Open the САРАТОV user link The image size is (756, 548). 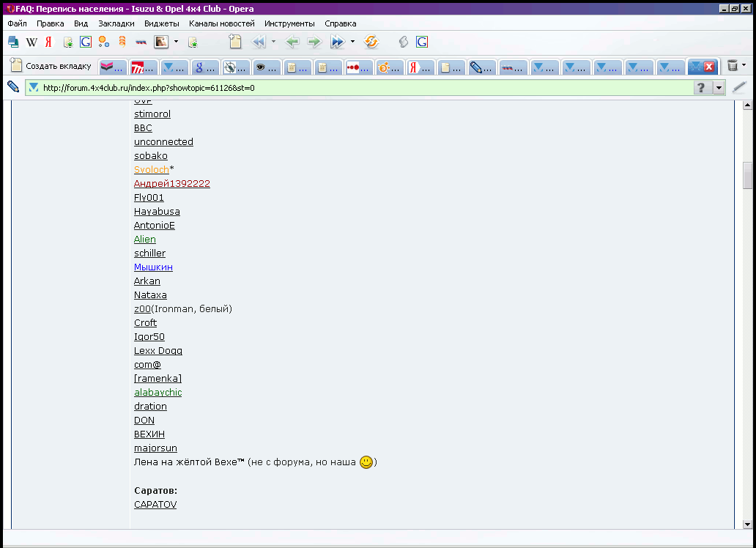[155, 504]
